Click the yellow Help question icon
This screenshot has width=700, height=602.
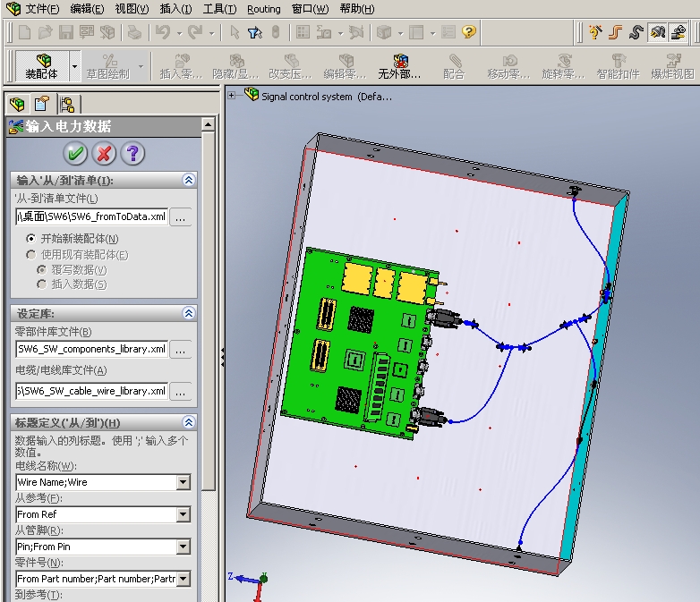469,32
